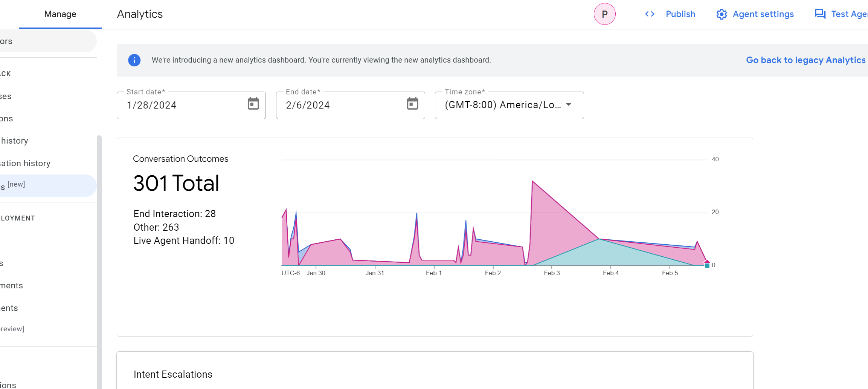The width and height of the screenshot is (868, 389).
Task: Click the Start date input field
Action: click(191, 105)
